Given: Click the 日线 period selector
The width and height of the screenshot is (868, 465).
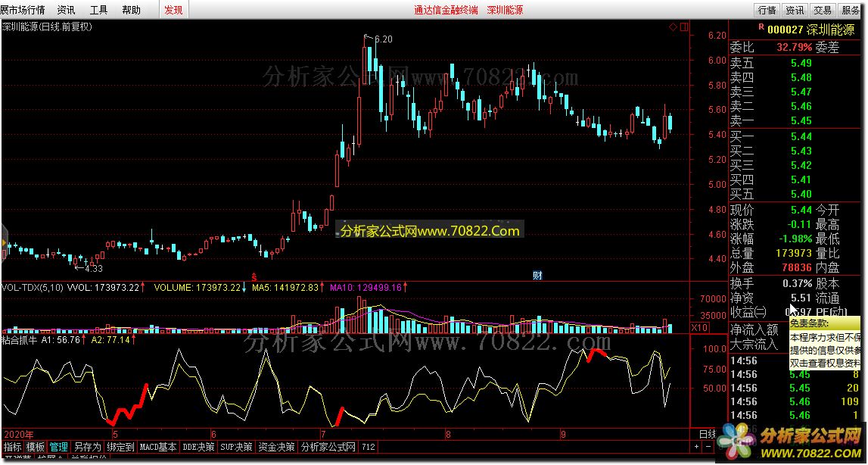Looking at the screenshot, I should pyautogui.click(x=706, y=434).
